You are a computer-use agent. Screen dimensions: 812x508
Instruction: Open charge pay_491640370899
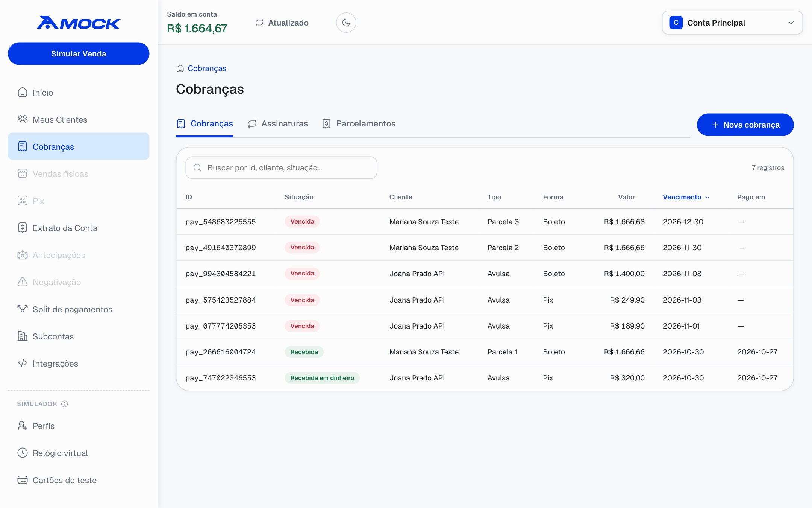coord(221,248)
